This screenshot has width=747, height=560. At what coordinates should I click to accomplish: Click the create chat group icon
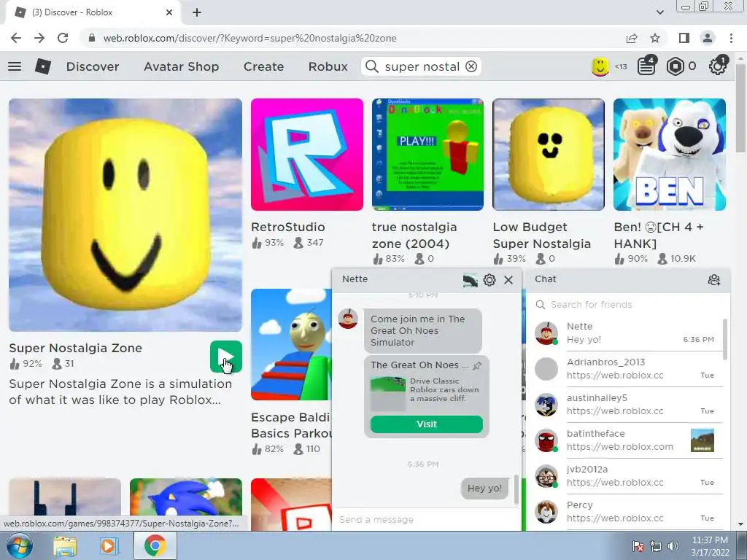click(x=713, y=279)
